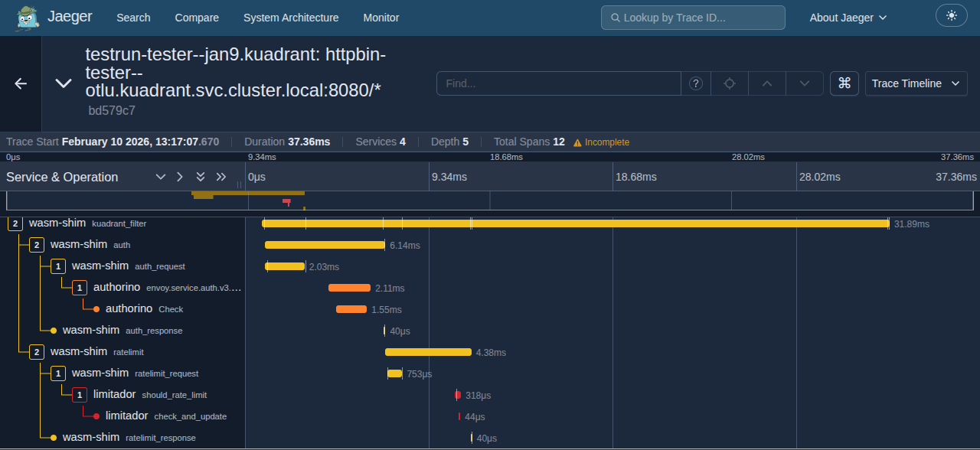Click the Jaeger logo icon
This screenshot has width=980, height=450.
tap(28, 18)
